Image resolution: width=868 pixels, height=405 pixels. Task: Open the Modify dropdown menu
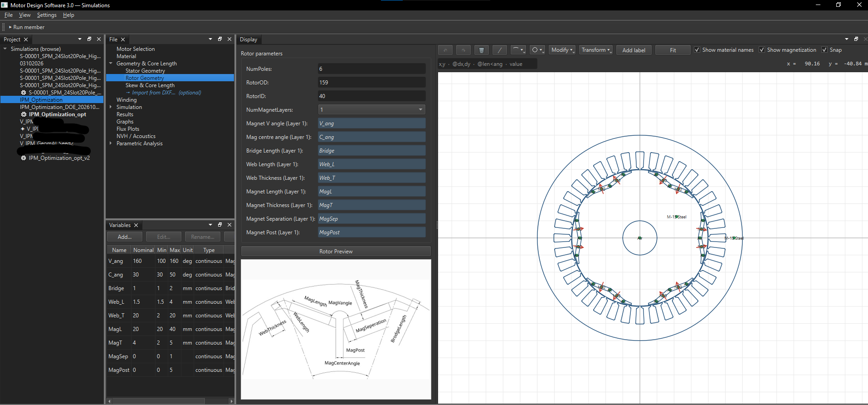tap(562, 50)
